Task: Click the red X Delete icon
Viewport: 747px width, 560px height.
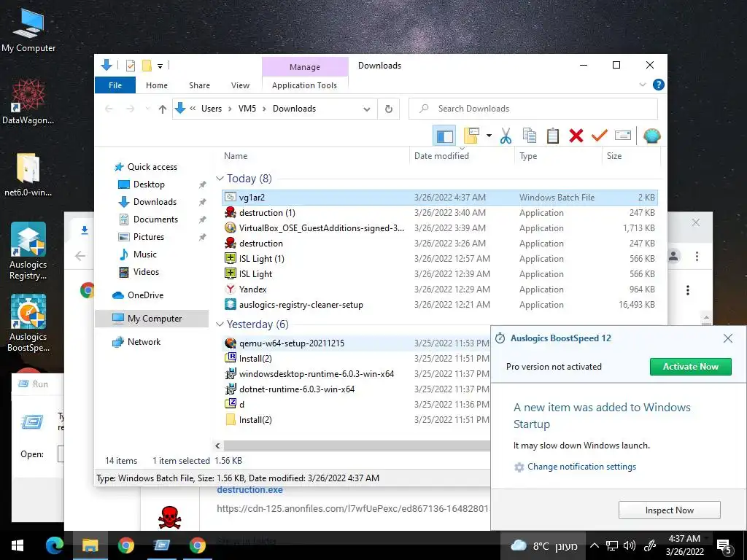Action: click(576, 136)
